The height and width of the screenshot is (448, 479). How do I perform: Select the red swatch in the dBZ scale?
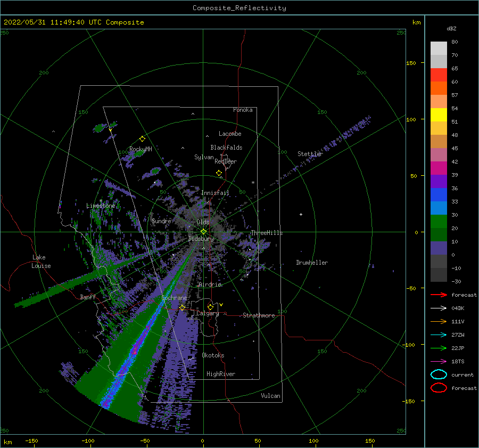[439, 75]
